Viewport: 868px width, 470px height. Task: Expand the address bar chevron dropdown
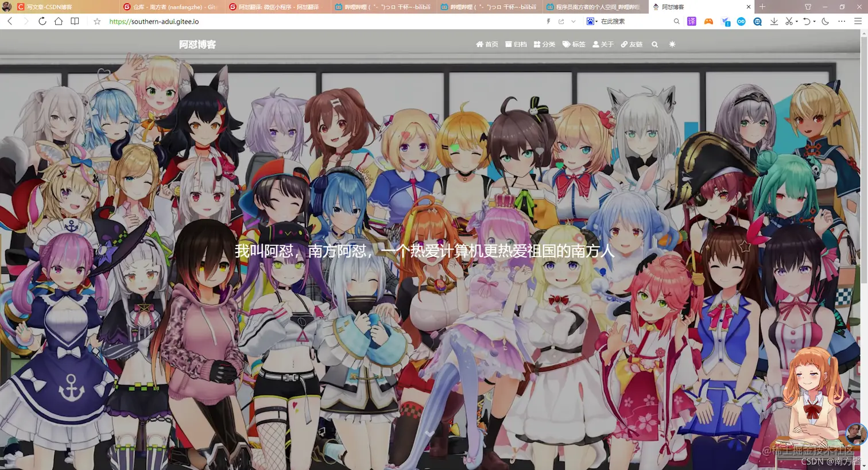coord(573,21)
